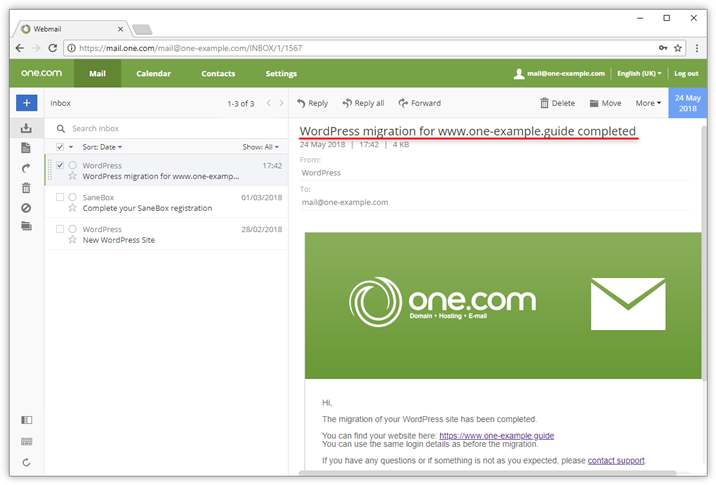Screen dimensions: 716x485
Task: Switch to the Contacts tab
Action: click(x=218, y=74)
